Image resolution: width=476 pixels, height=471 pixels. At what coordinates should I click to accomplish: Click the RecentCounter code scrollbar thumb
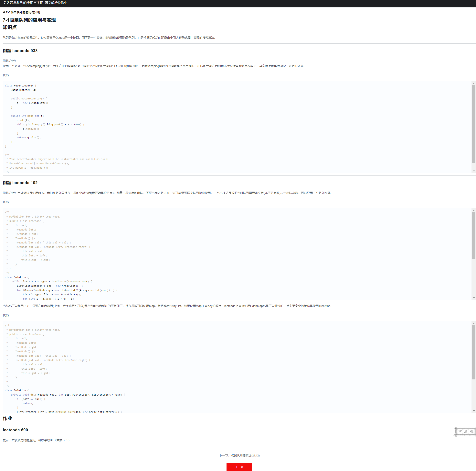473,124
